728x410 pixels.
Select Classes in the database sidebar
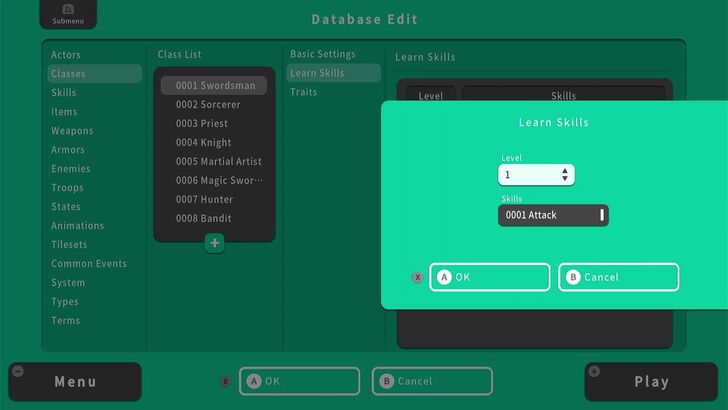95,74
